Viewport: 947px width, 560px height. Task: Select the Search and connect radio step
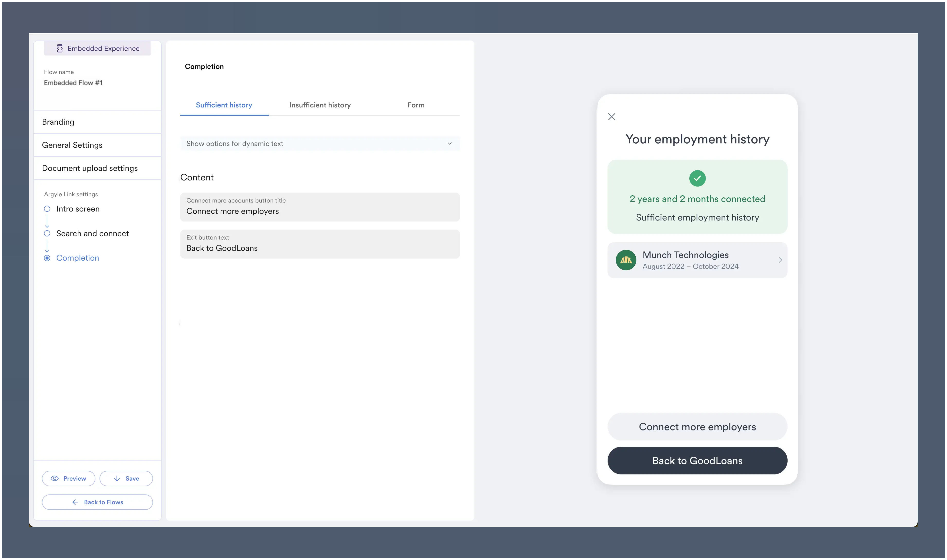[47, 234]
